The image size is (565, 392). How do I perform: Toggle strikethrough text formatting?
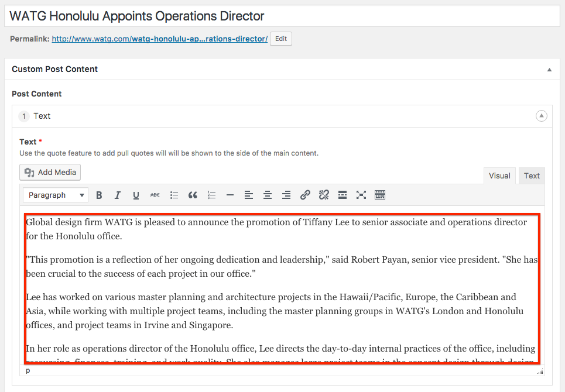[x=155, y=195]
